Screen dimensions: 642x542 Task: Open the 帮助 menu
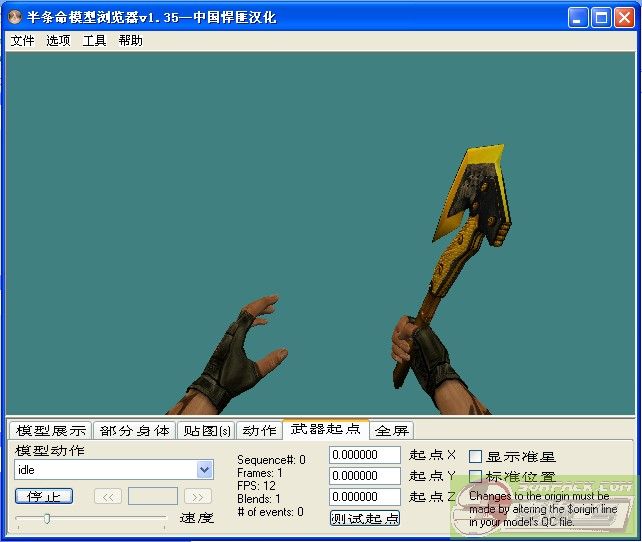130,41
